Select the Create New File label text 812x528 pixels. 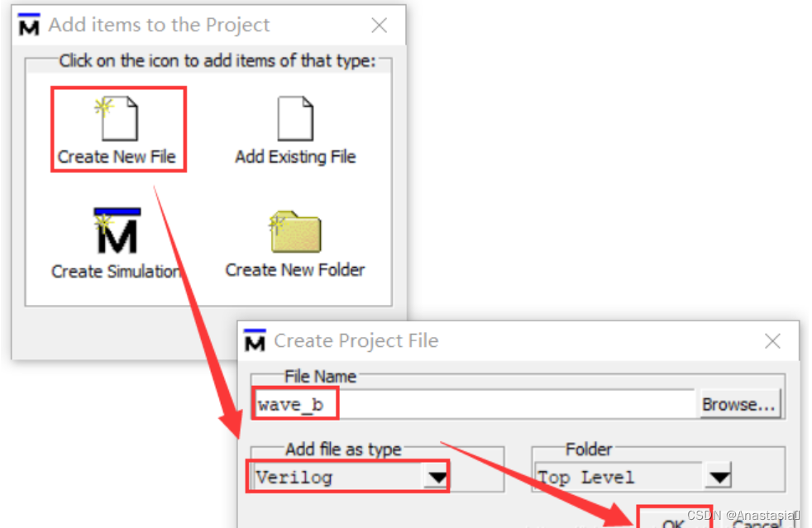tap(117, 157)
